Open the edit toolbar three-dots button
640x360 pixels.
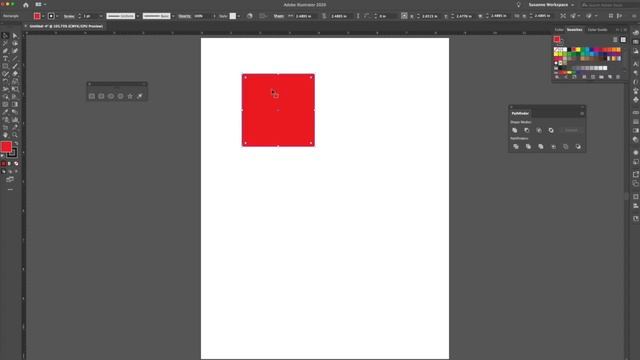click(x=10, y=189)
